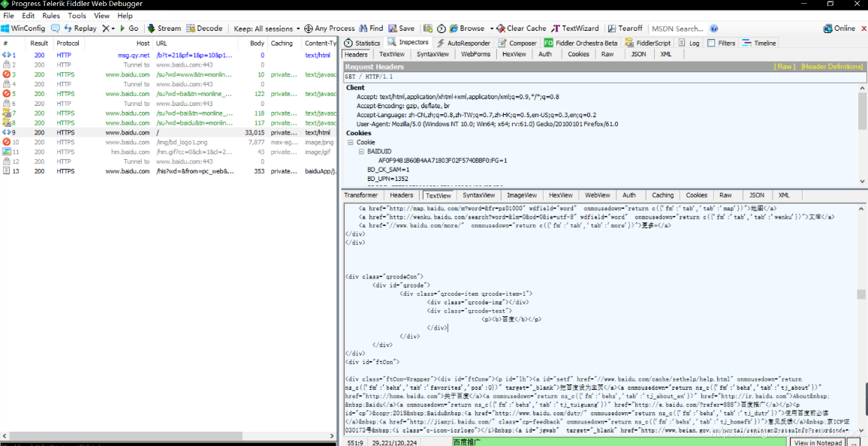Toggle the Decode option
Screen dimensions: 868x446
(x=204, y=29)
